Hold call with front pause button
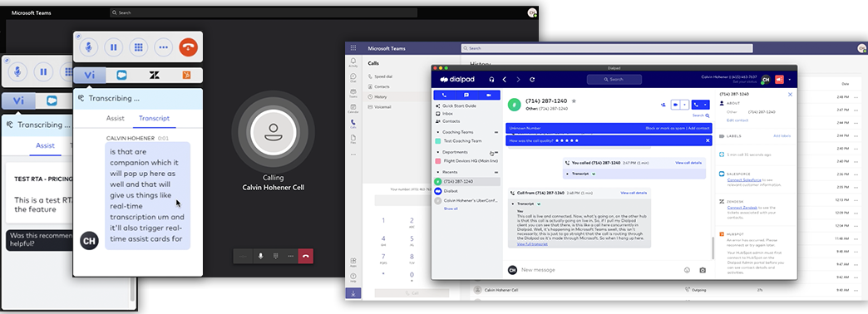Screen dimensions: 868x314 point(113,47)
